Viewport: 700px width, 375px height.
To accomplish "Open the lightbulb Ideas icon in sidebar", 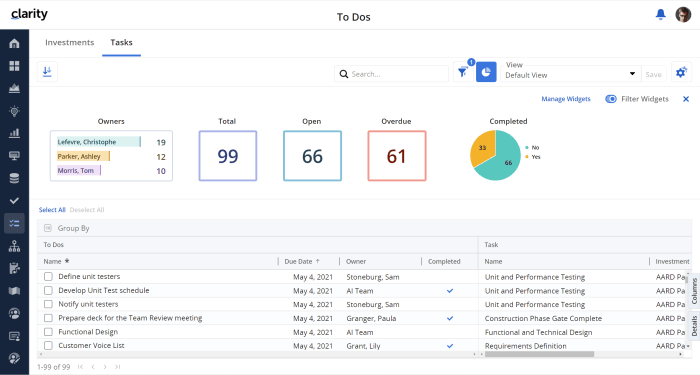I will click(14, 111).
